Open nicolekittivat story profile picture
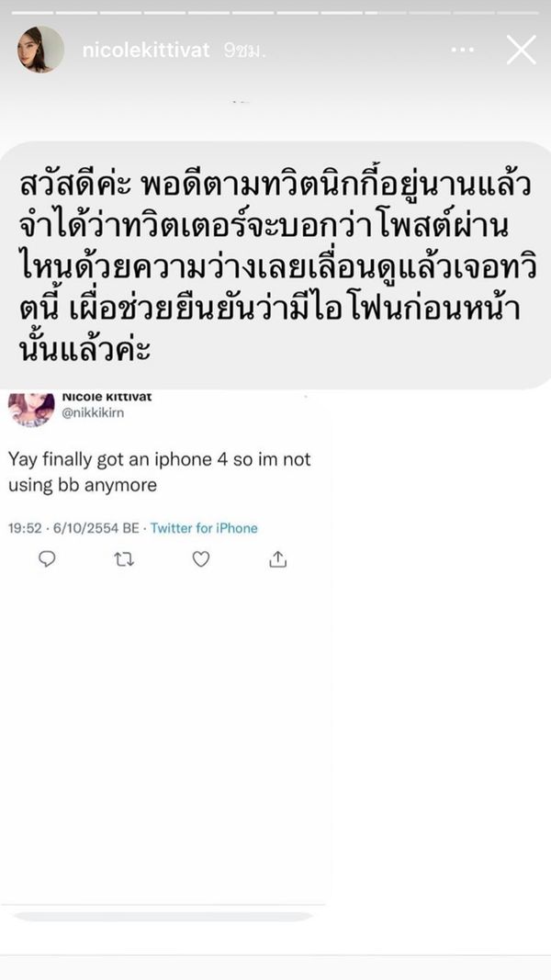This screenshot has height=980, width=551. [x=40, y=50]
